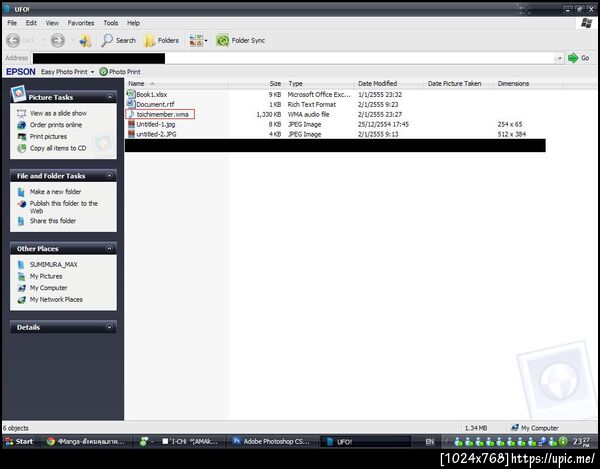Click EPSON Photo Print button
The image size is (600, 469).
coord(120,72)
